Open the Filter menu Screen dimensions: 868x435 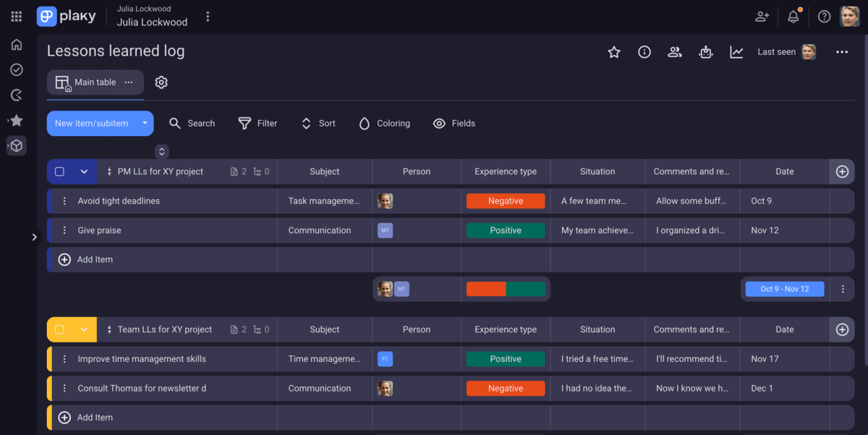coord(258,124)
